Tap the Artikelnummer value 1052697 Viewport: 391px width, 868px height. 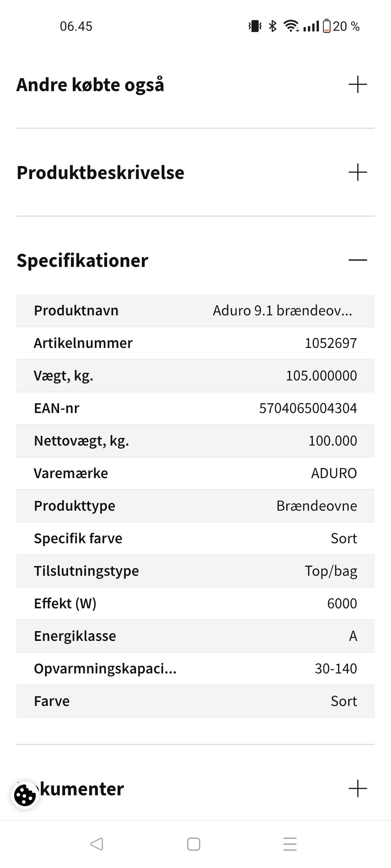[331, 343]
